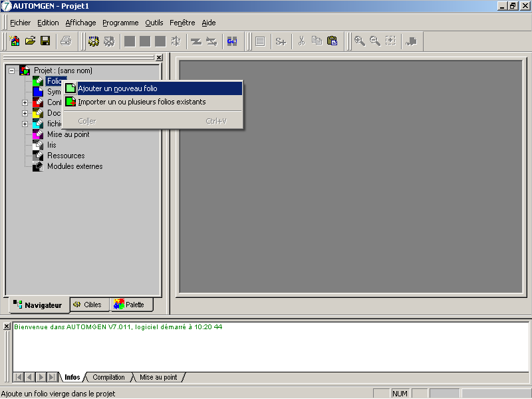The height and width of the screenshot is (399, 532).
Task: Click the zoom in magnifier icon
Action: click(360, 41)
